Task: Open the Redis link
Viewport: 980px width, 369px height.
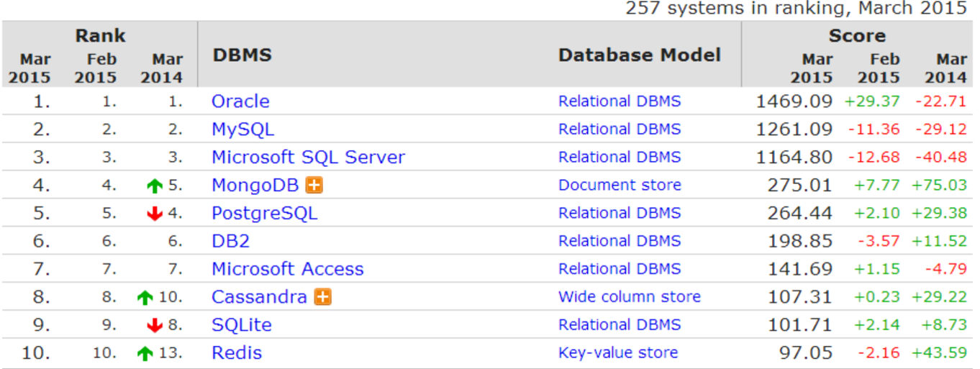Action: coord(237,352)
